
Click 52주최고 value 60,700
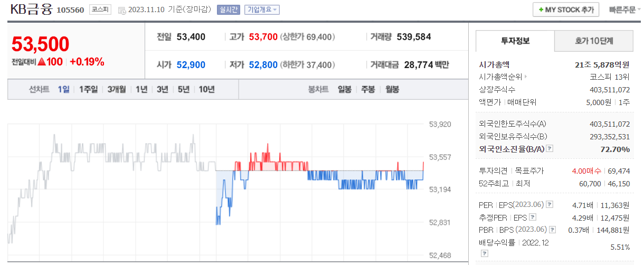coord(590,183)
